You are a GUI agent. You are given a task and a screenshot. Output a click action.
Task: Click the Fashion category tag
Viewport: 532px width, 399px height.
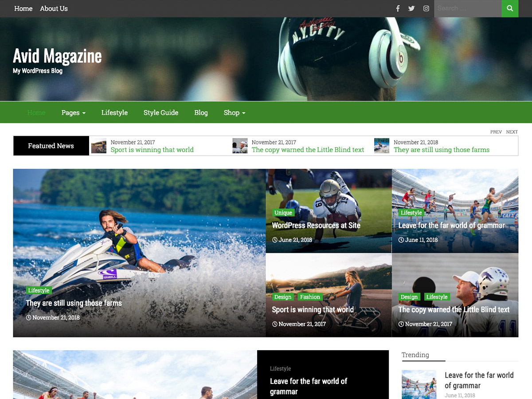coord(310,297)
